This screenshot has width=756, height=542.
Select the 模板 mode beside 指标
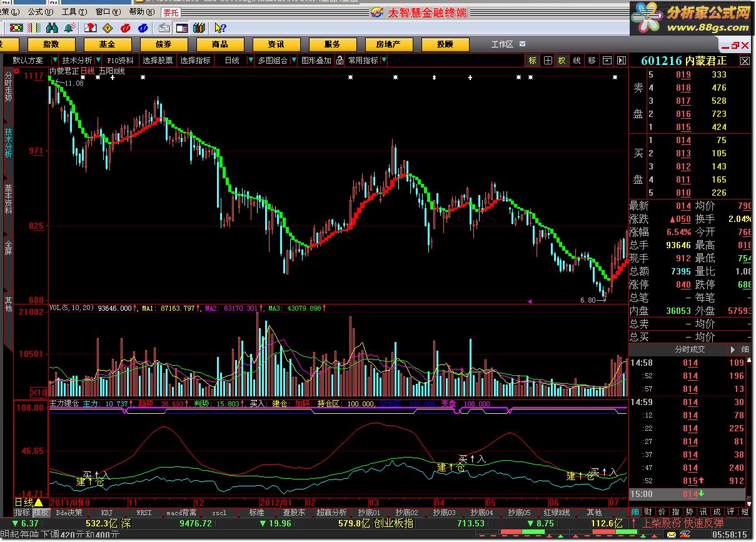point(41,513)
